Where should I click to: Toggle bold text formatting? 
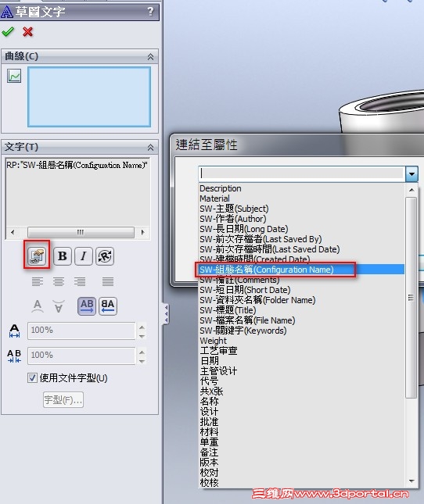[x=63, y=256]
